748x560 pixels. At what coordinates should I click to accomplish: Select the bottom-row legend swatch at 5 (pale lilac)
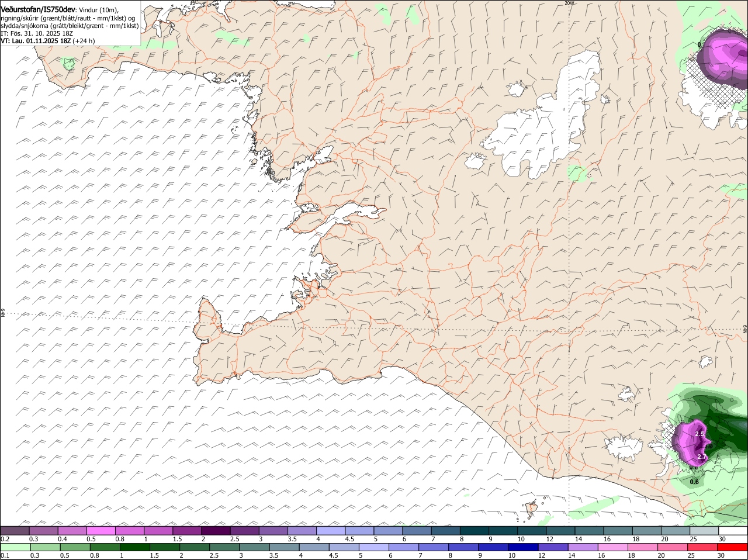point(374,547)
